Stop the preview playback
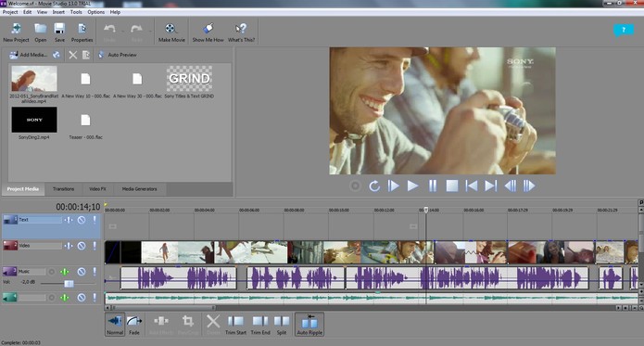The image size is (644, 346). pos(452,186)
